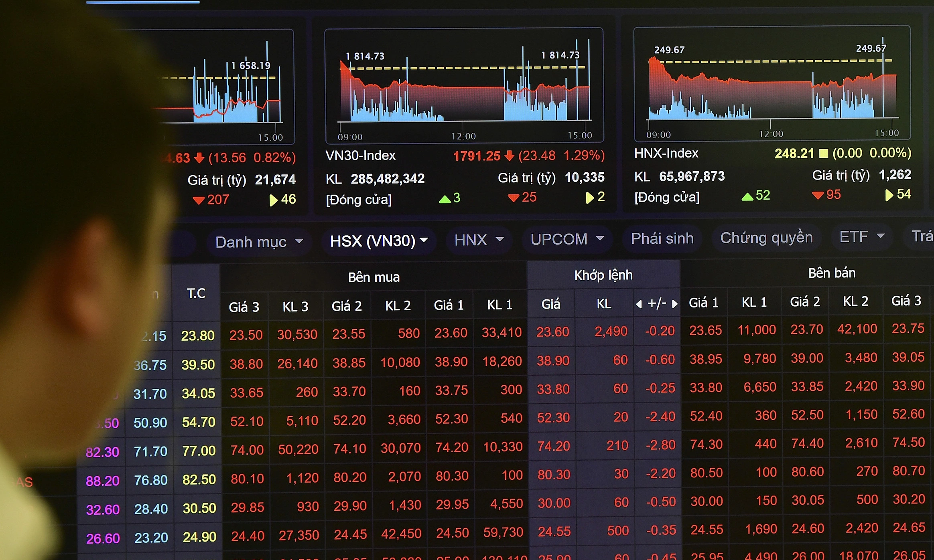The image size is (934, 560).
Task: Expand the HSX (VN30) dropdown
Action: tap(379, 241)
